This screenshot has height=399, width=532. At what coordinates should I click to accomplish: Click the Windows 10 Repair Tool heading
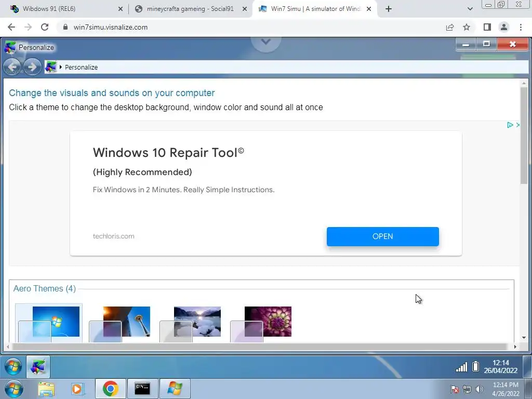point(169,153)
